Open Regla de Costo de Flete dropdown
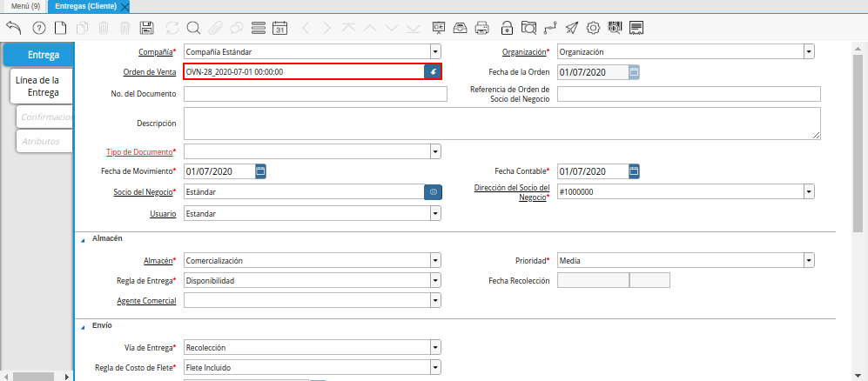The image size is (868, 381). tap(435, 367)
